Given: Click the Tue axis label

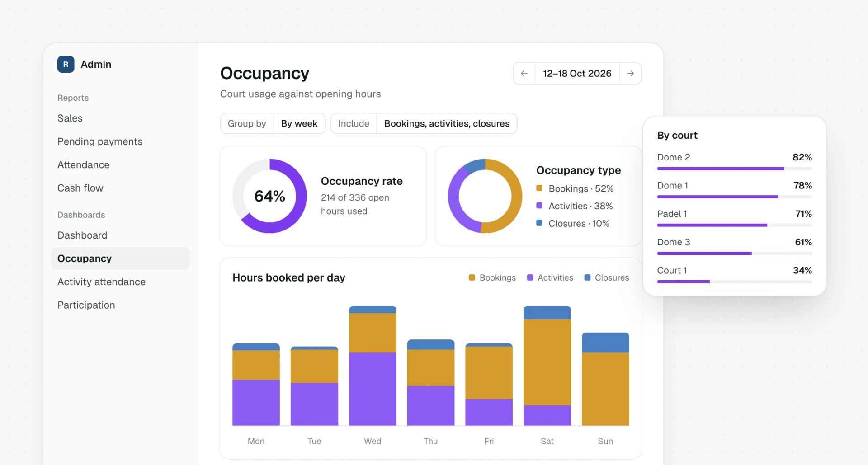Looking at the screenshot, I should coord(314,441).
